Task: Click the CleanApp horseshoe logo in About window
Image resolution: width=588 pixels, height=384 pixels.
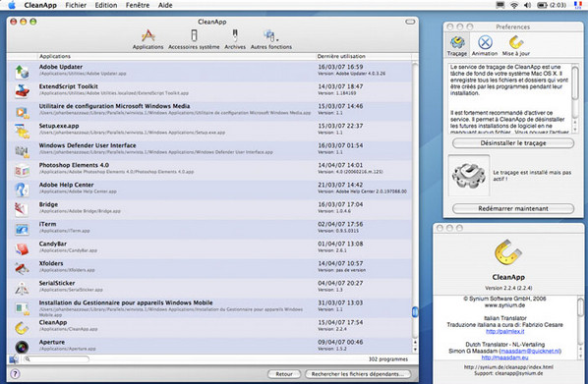Action: click(x=508, y=251)
